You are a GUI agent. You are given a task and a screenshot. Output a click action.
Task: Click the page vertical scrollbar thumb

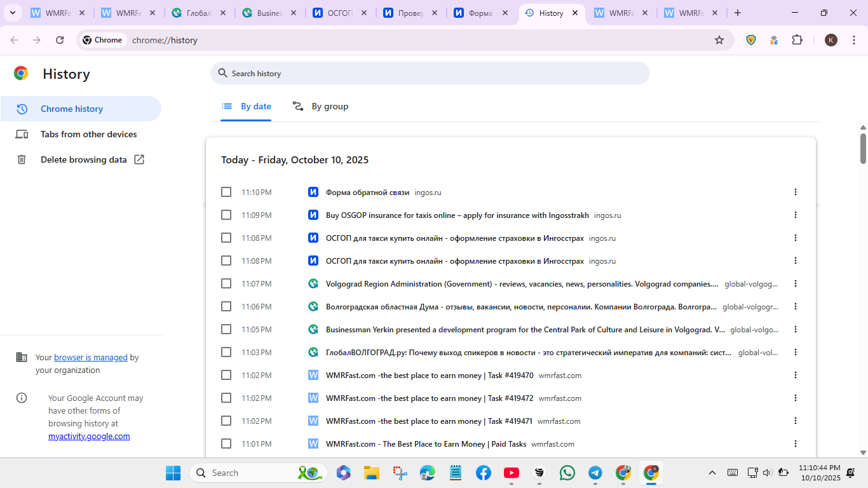pyautogui.click(x=863, y=147)
